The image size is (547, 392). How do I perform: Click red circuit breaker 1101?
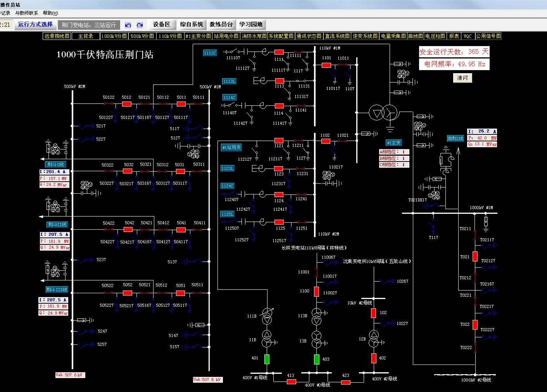326,65
